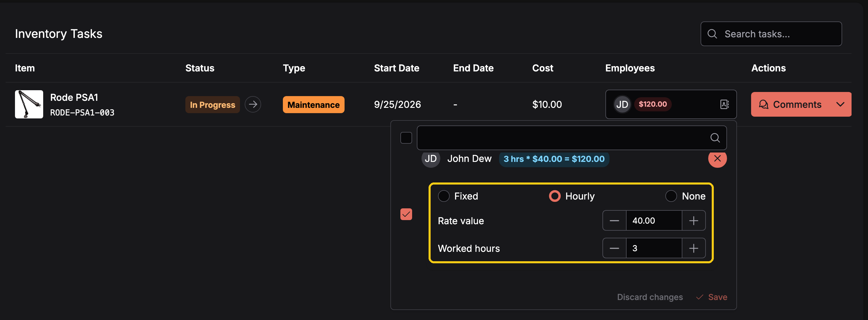Click the $10.00 cost cell
Viewport: 868px width, 320px height.
(547, 105)
